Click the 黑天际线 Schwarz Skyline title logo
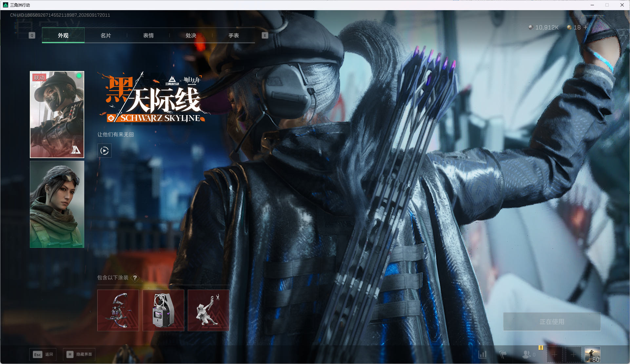The image size is (630, 364). point(154,97)
